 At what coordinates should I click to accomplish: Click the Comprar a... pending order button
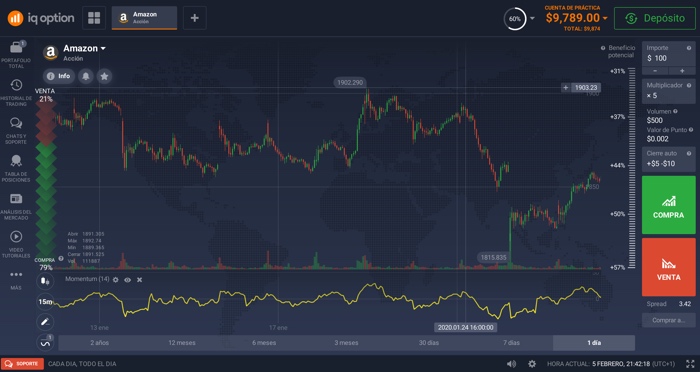coord(668,320)
